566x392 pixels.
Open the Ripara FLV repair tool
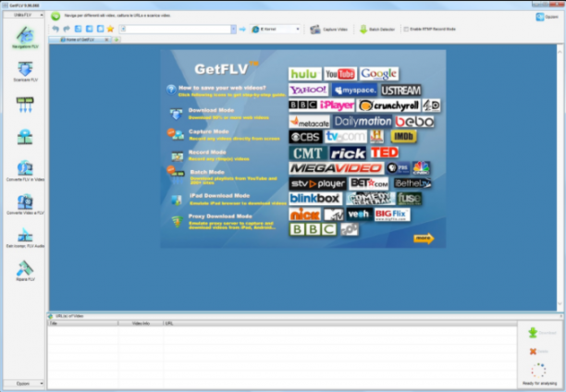click(25, 271)
